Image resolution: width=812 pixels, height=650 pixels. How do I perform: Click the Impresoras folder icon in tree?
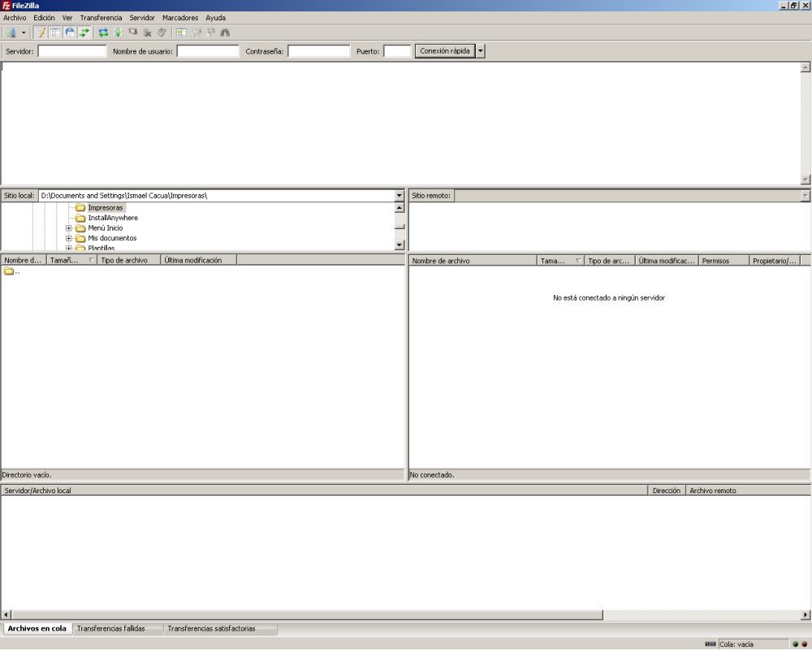(x=80, y=208)
